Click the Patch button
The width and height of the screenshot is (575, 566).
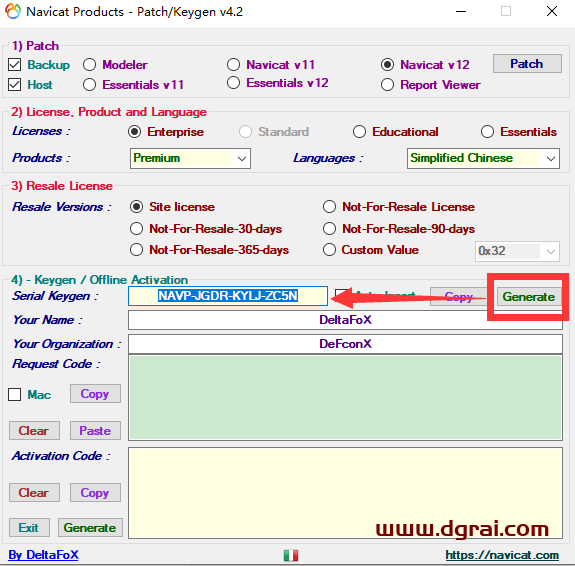click(x=527, y=64)
